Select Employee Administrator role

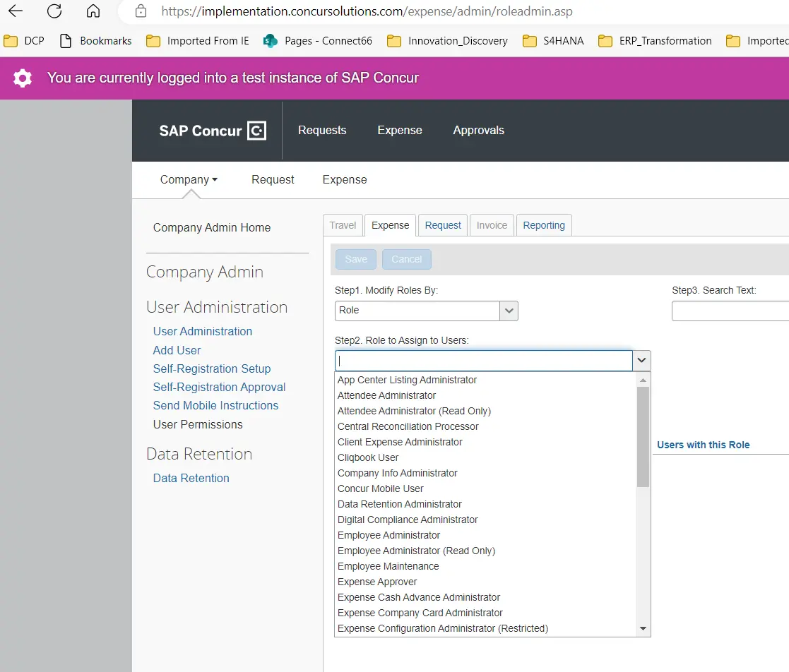[485, 536]
